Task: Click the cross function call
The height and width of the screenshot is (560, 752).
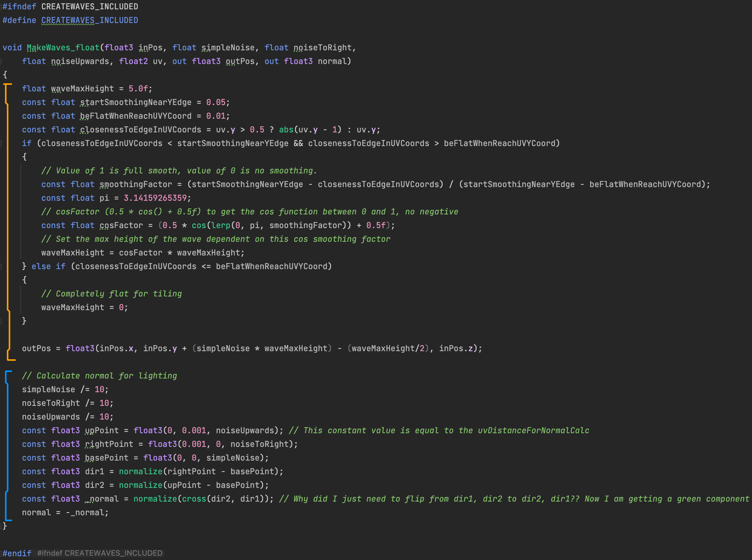Action: pos(194,499)
